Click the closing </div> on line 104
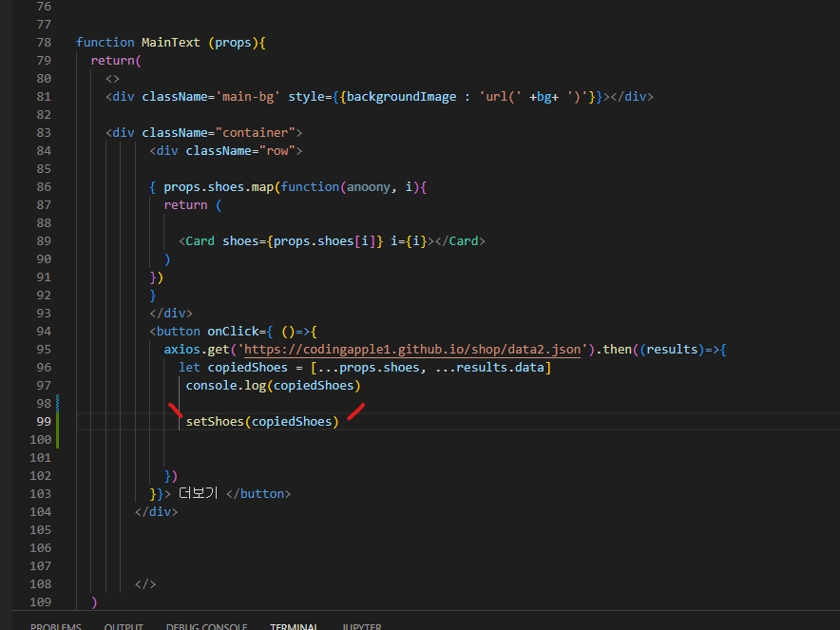 click(157, 512)
